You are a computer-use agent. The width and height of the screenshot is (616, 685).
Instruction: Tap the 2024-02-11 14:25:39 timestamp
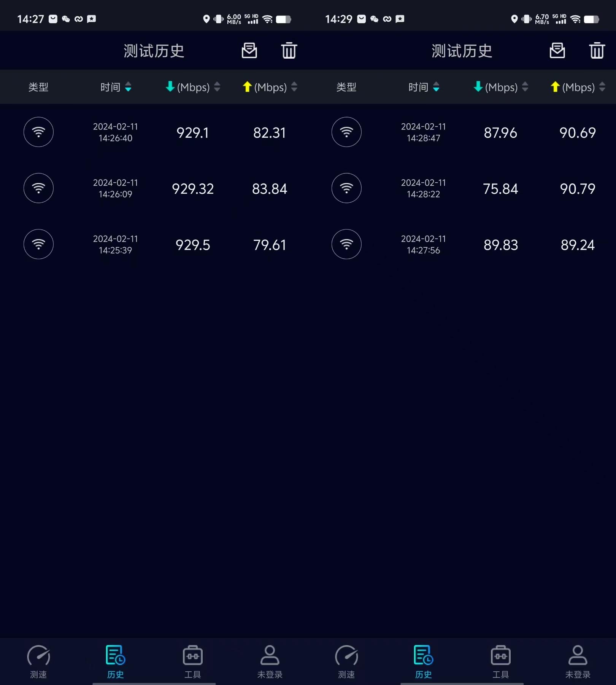click(116, 244)
